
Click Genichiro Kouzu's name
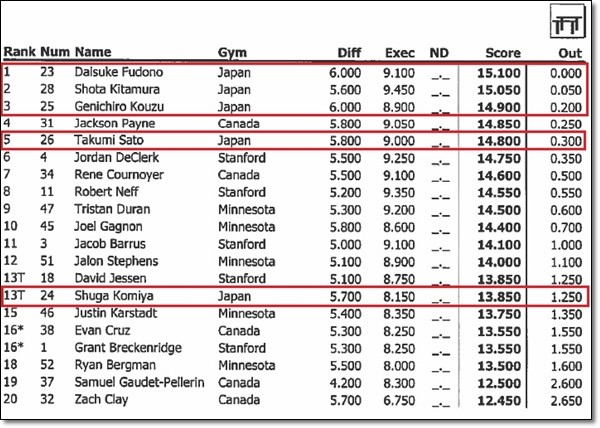tap(119, 106)
